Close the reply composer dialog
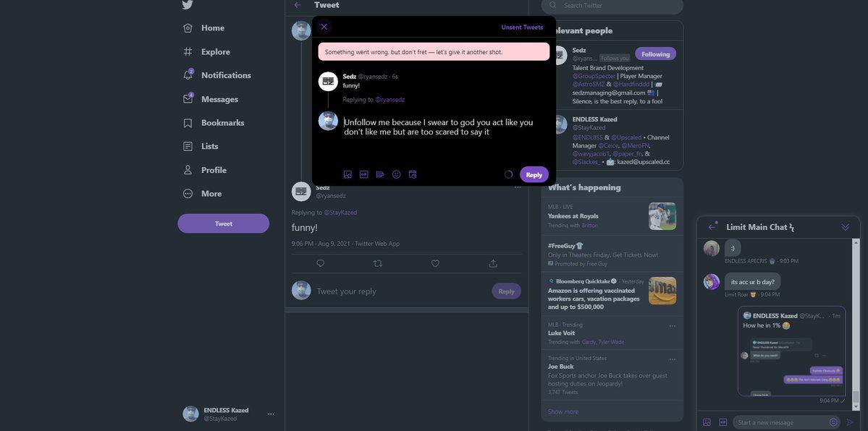The height and width of the screenshot is (431, 868). pos(324,27)
